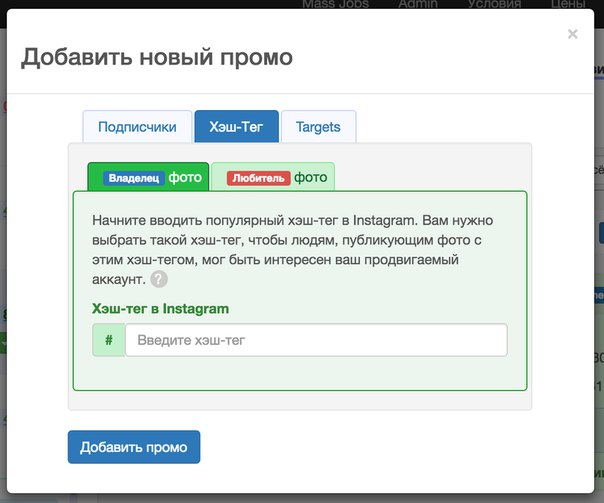604x503 pixels.
Task: Click the red Любитель badge
Action: point(258,178)
